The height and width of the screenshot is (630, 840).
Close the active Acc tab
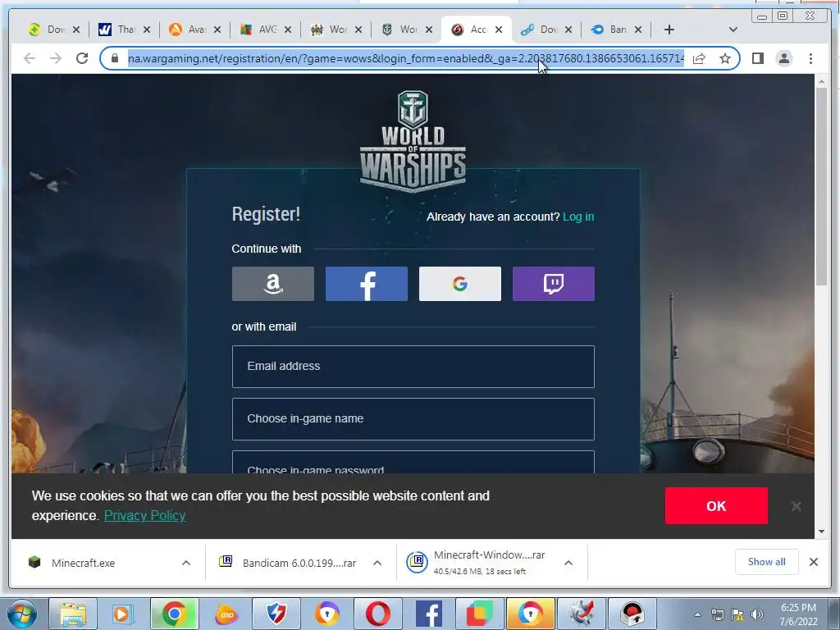[x=499, y=30]
